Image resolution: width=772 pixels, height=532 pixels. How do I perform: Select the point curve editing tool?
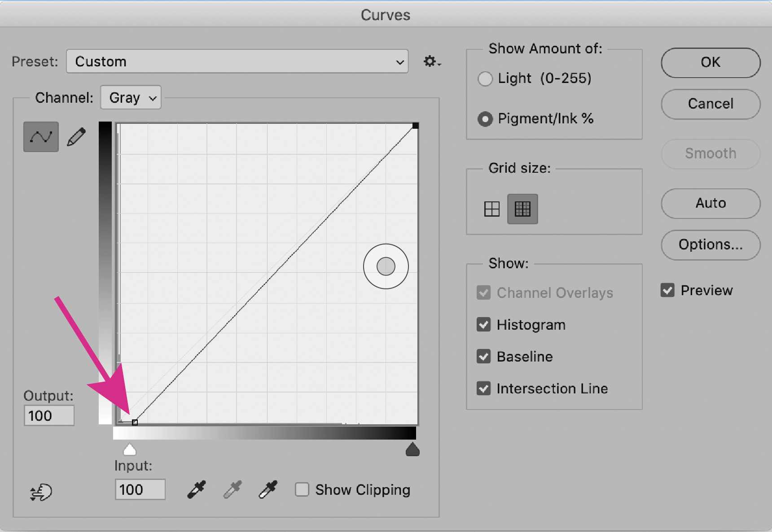[40, 136]
